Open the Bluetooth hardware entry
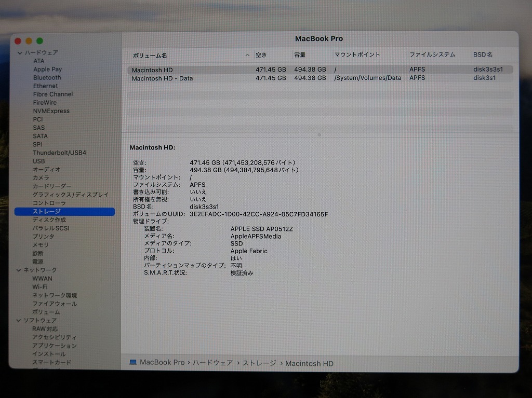The height and width of the screenshot is (398, 532). [x=47, y=78]
